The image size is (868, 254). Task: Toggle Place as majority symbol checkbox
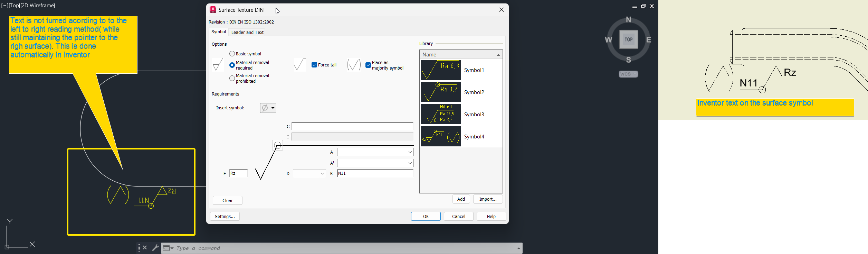pos(368,65)
